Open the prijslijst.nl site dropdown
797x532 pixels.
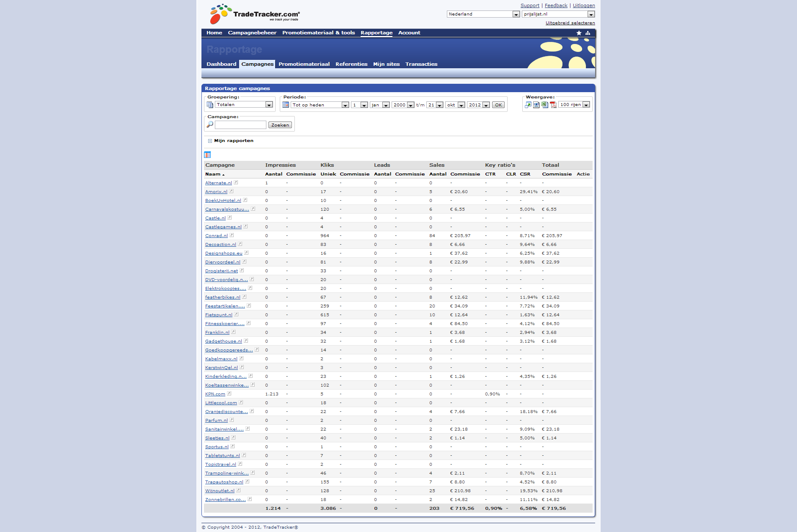point(558,14)
